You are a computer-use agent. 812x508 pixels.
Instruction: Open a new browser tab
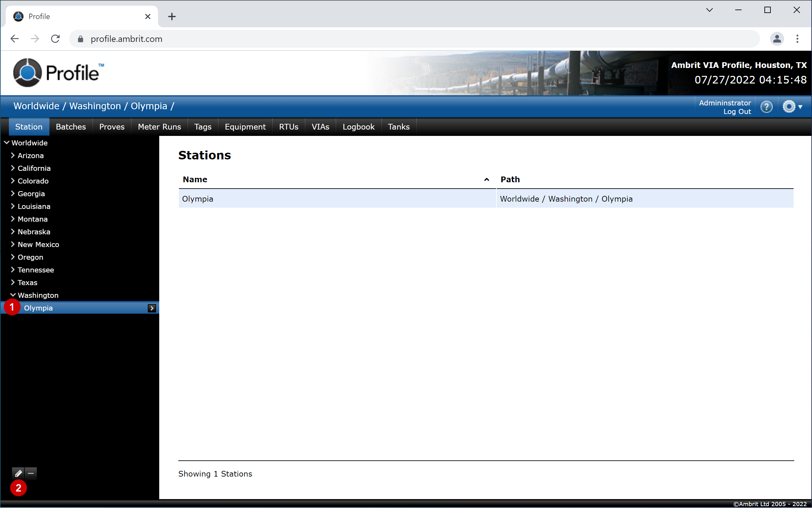[172, 17]
